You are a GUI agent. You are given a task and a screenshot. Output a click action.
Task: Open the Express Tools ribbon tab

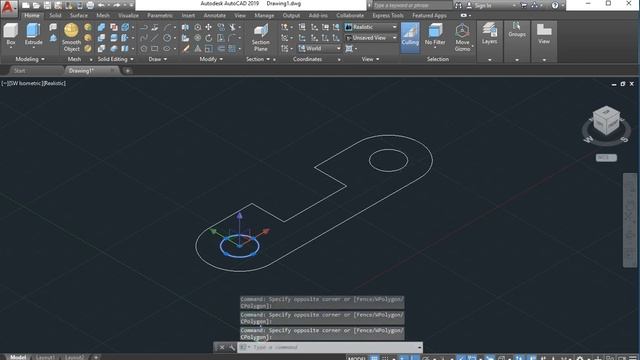pyautogui.click(x=388, y=16)
